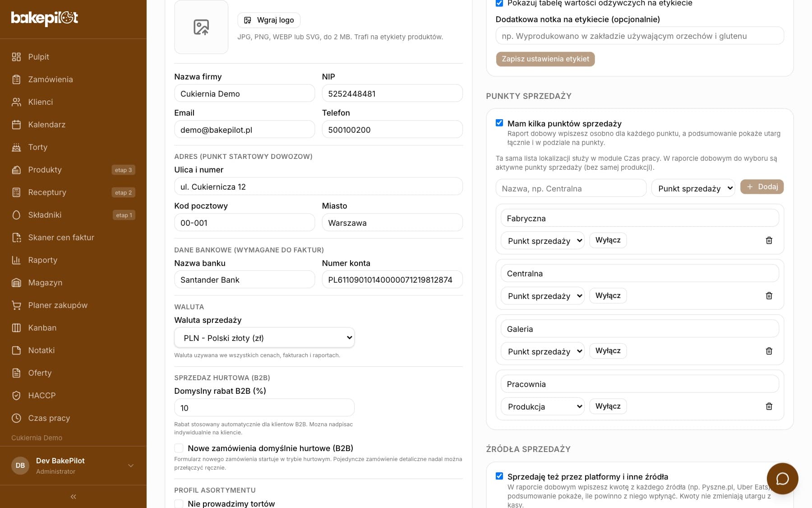Open Raporty chart icon
The width and height of the screenshot is (812, 508).
16,260
